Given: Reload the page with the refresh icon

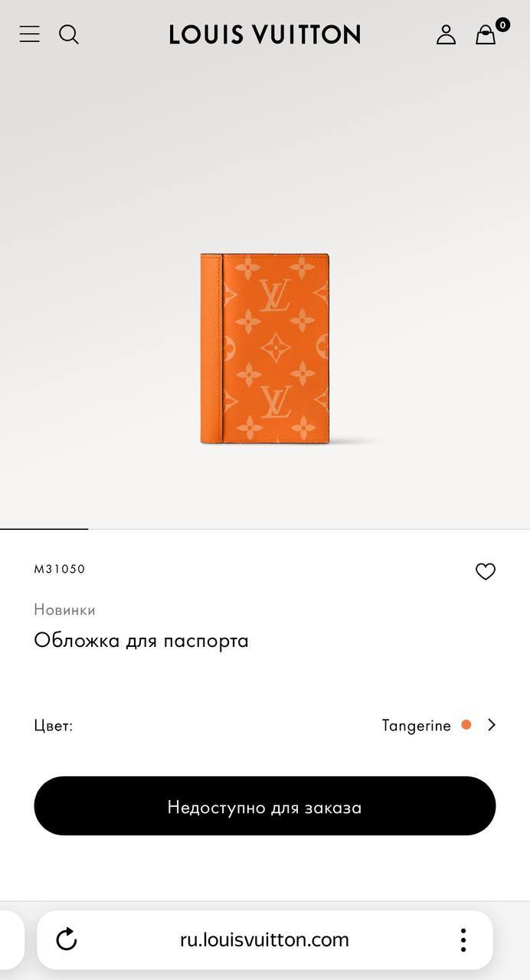Looking at the screenshot, I should click(x=67, y=939).
